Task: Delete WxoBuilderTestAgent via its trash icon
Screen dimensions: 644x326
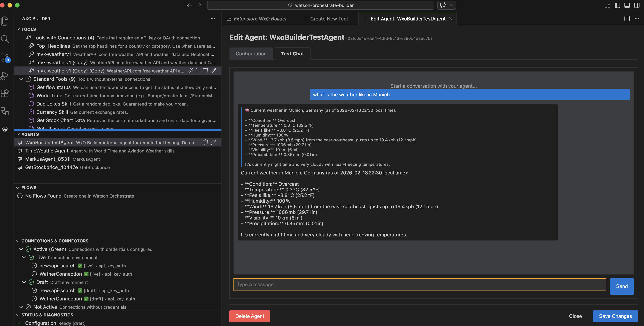Action: pyautogui.click(x=205, y=142)
